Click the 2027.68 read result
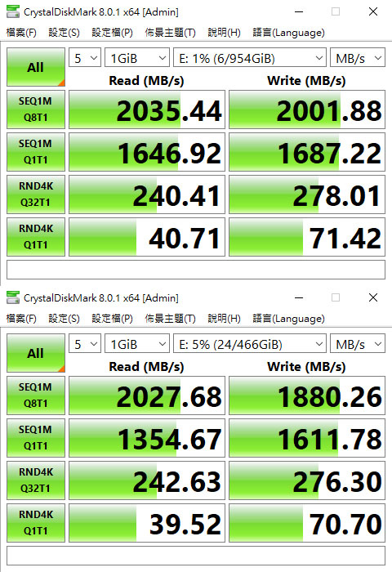The height and width of the screenshot is (572, 392). click(147, 395)
